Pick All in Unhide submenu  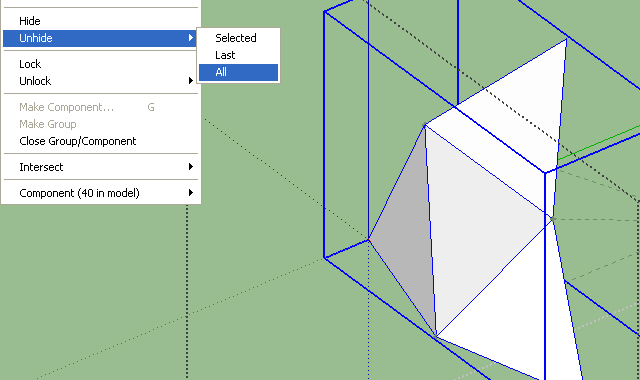[238, 72]
